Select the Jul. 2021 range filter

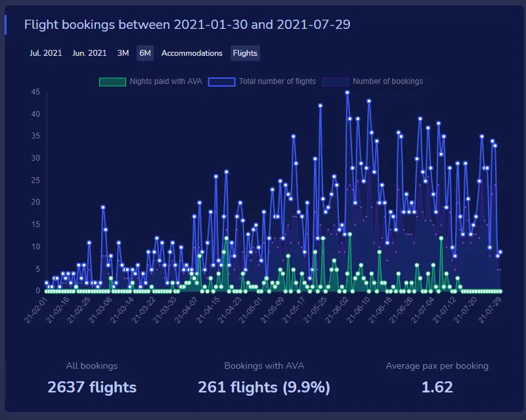(x=45, y=53)
